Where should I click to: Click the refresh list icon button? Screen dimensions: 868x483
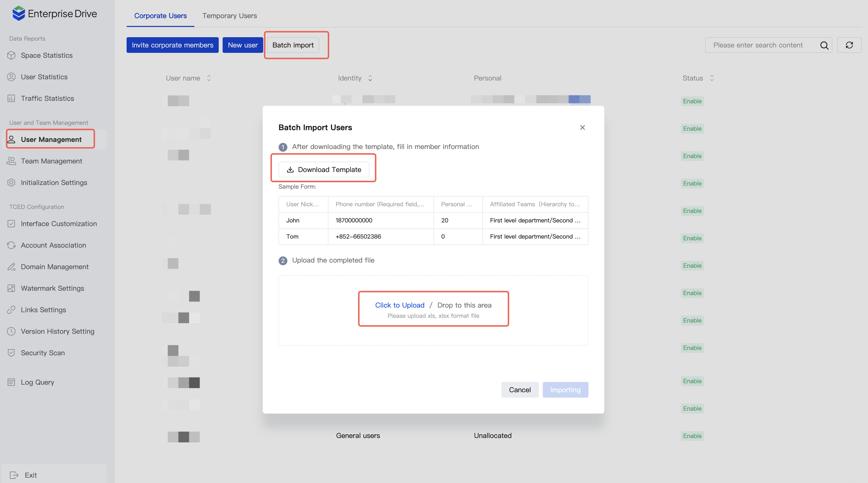coord(849,45)
